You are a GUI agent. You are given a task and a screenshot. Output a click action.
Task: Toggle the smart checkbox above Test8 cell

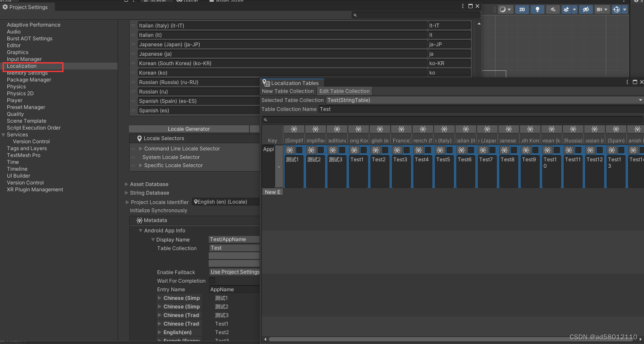(514, 150)
